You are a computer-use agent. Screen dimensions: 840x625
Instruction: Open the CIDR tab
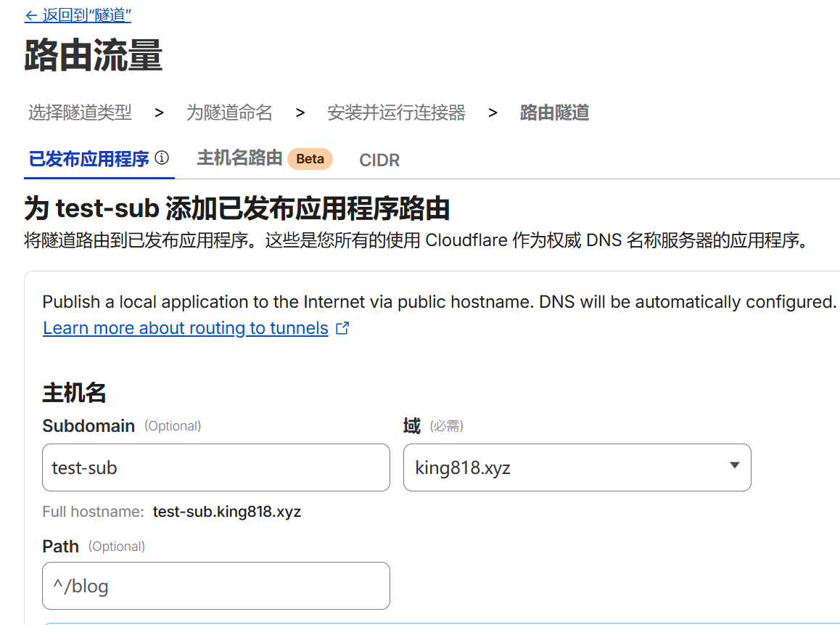pyautogui.click(x=379, y=160)
